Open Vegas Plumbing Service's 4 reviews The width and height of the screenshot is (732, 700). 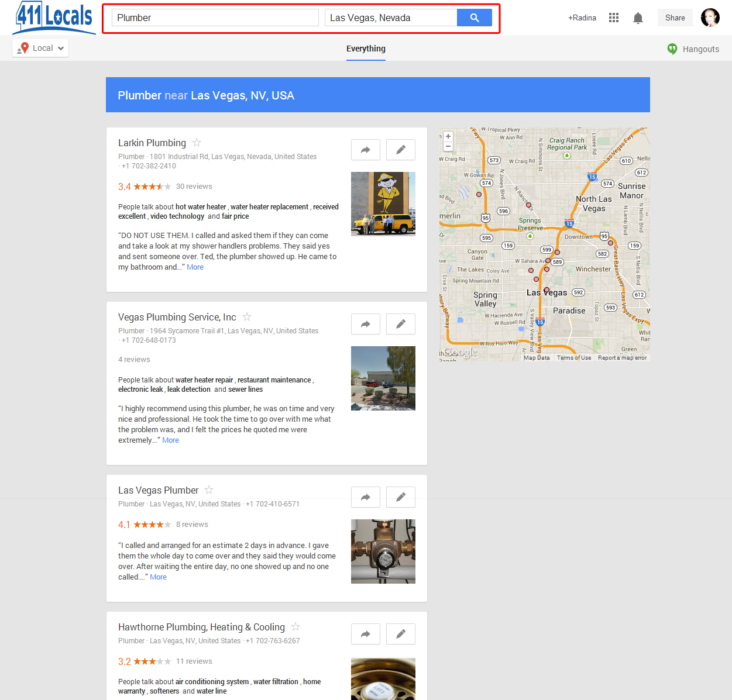tap(134, 360)
